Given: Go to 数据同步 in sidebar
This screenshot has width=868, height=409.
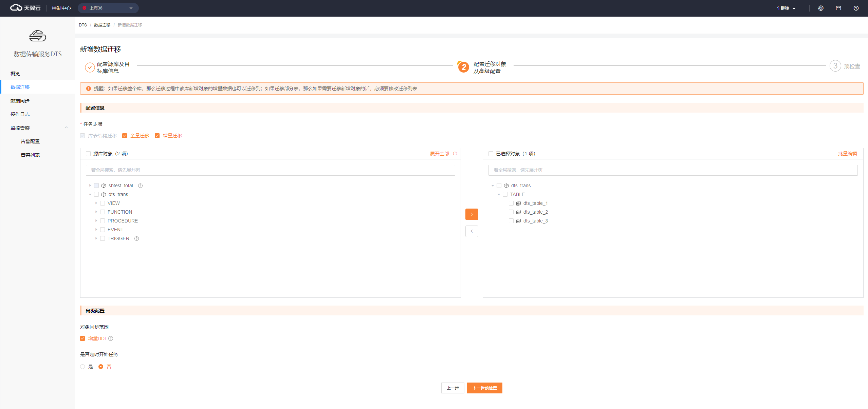Looking at the screenshot, I should pos(20,101).
